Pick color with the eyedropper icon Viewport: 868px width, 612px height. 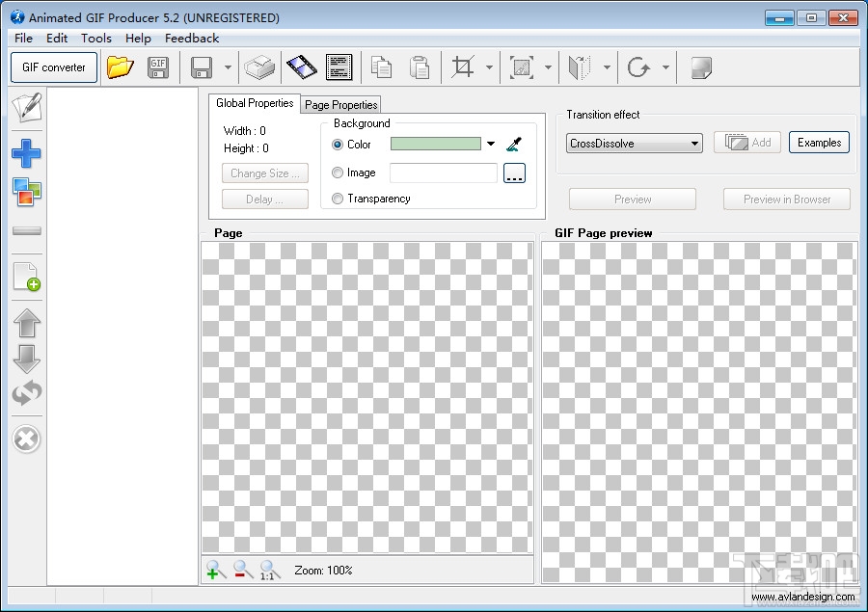coord(514,145)
